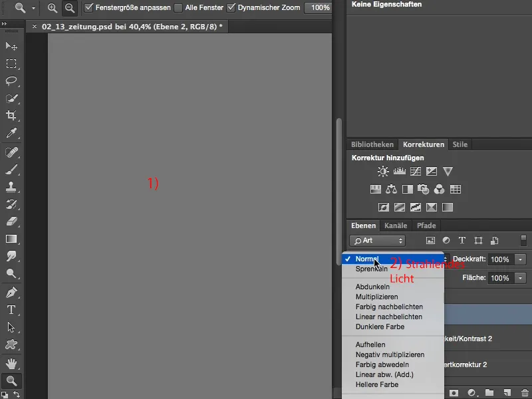Select the Eraser tool
532x399 pixels.
[x=11, y=222]
